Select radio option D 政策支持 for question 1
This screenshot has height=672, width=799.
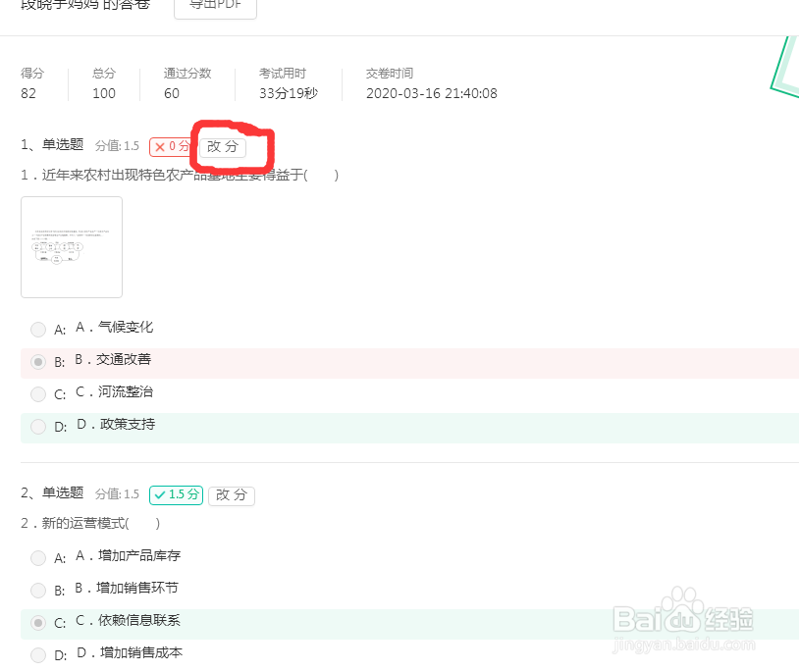[x=37, y=427]
